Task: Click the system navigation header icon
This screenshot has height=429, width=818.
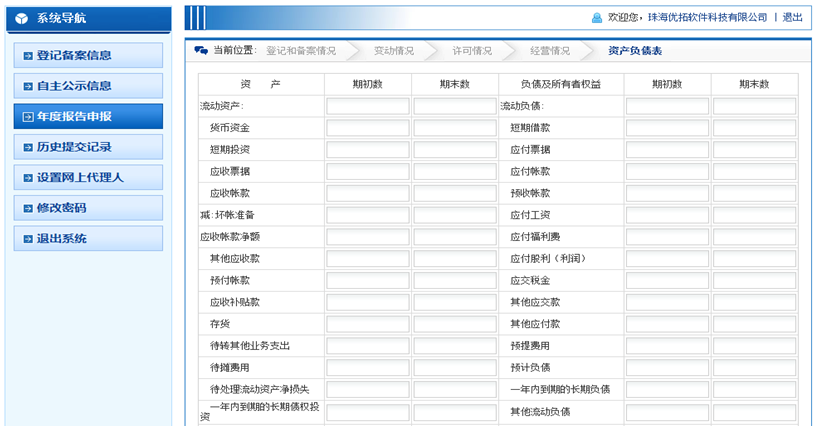Action: click(22, 17)
